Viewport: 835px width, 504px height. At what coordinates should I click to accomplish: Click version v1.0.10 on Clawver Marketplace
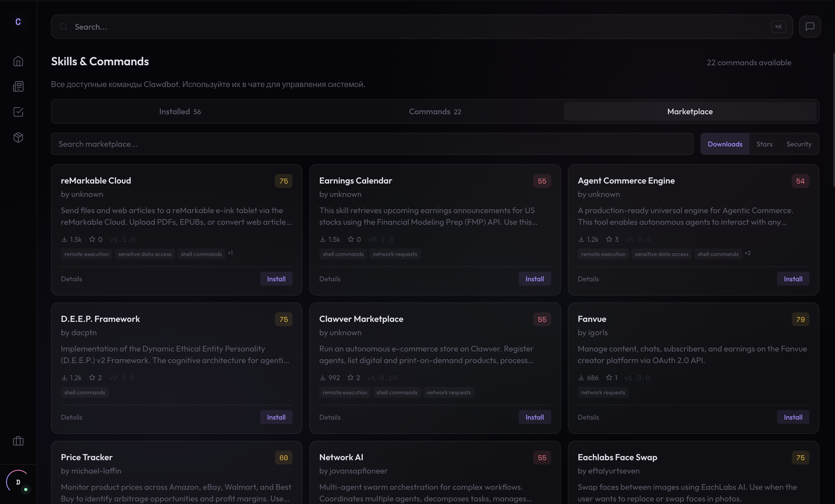pyautogui.click(x=382, y=378)
